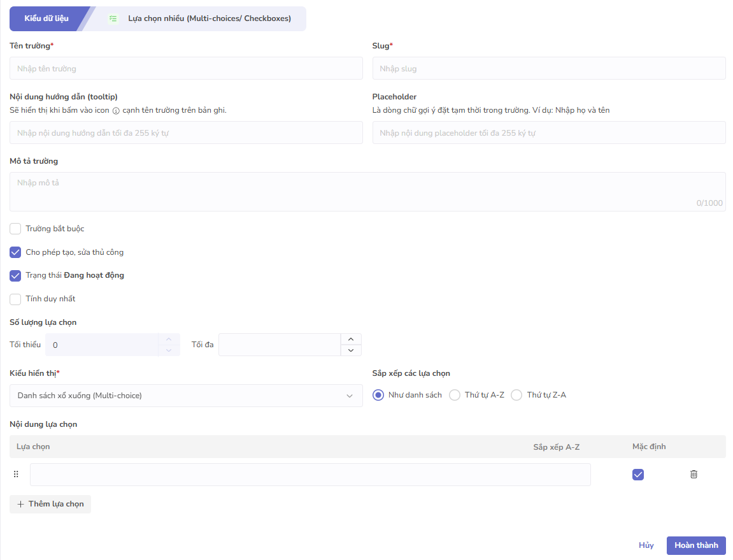This screenshot has height=560, width=733.
Task: Select the Thứ tự A-Z radio option
Action: (455, 395)
